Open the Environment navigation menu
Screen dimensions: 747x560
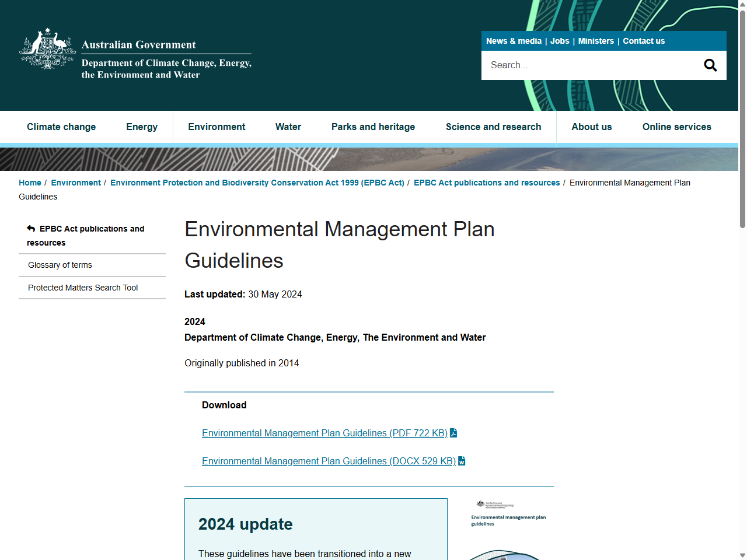click(217, 127)
